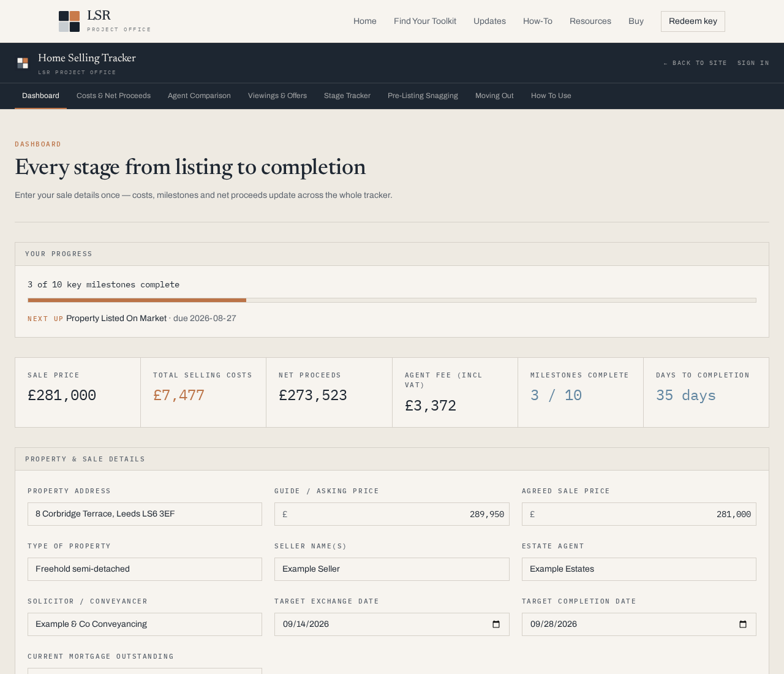Click the £281,000 sale price value
Screen dimensions: 784x674
[x=62, y=396]
